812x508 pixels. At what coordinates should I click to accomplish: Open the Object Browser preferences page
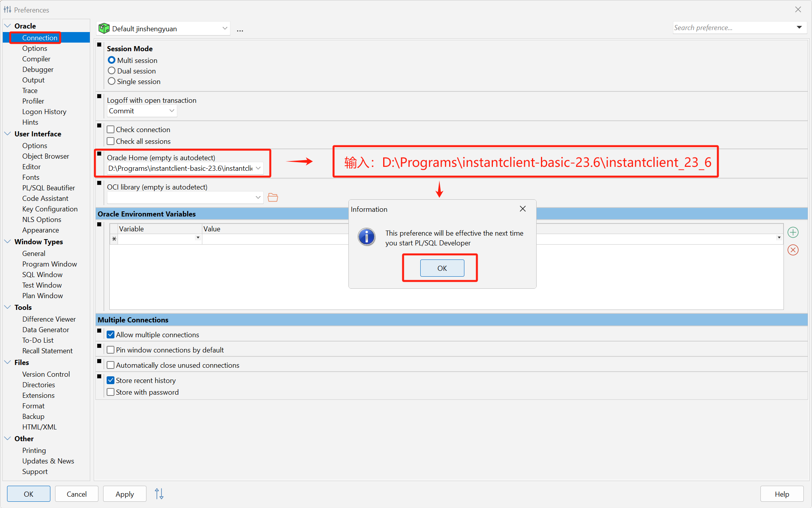click(45, 156)
